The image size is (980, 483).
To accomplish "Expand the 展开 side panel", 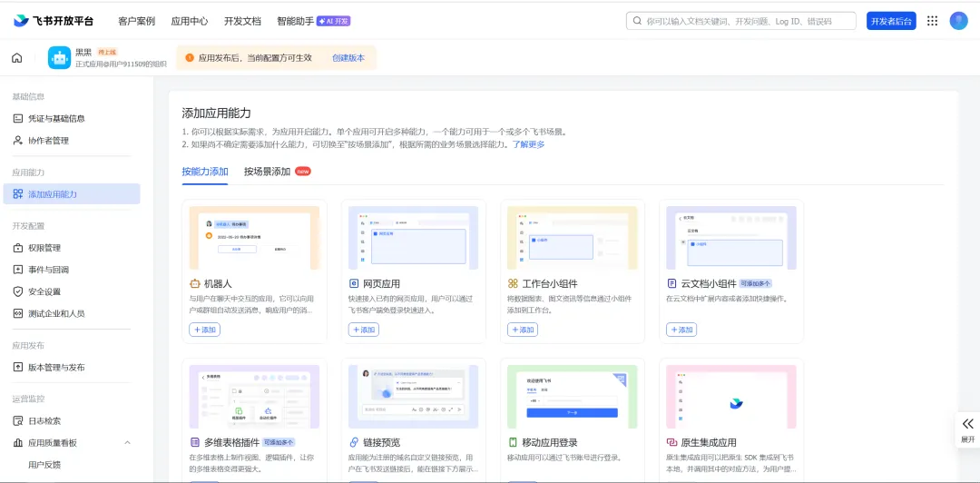I will [x=967, y=429].
